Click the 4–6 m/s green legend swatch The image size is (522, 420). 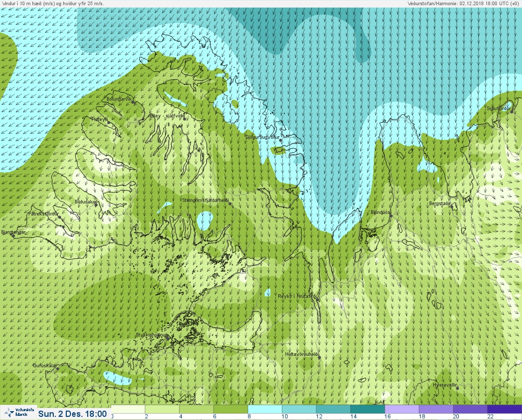coord(196,409)
